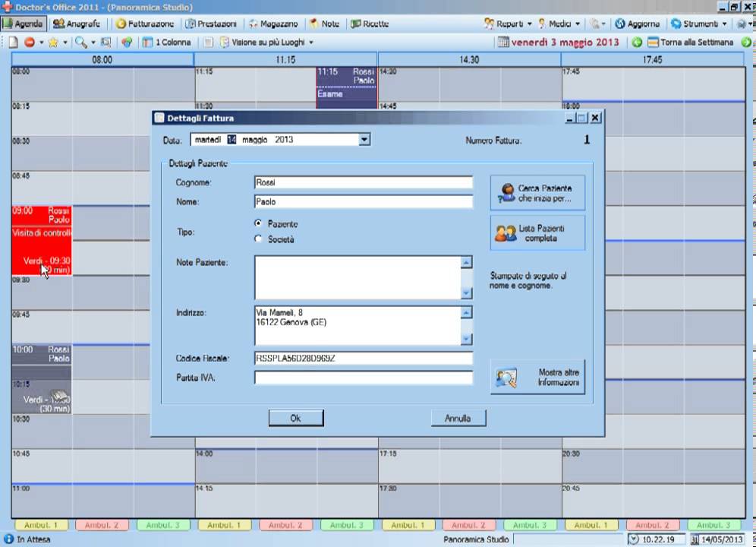Click the 08:00 column header
The height and width of the screenshot is (547, 756).
(x=102, y=60)
